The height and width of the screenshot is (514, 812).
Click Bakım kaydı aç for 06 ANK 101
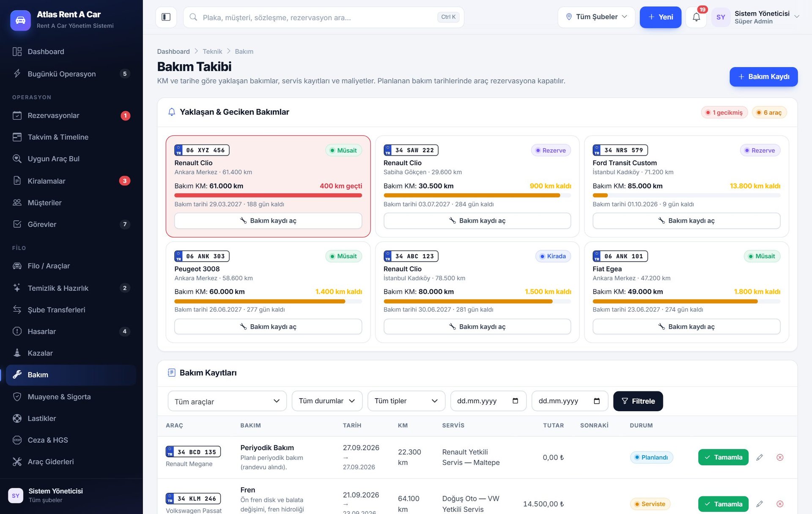click(686, 327)
